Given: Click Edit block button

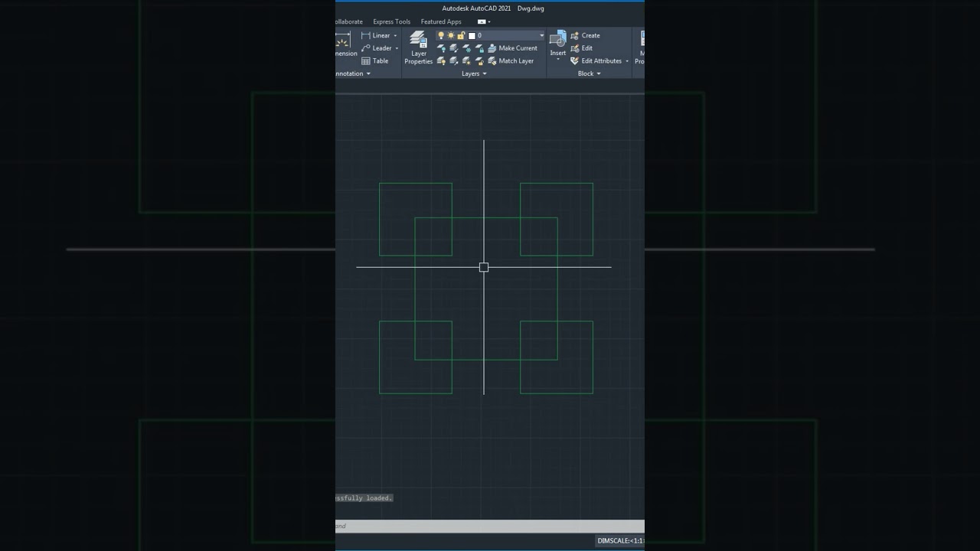Looking at the screenshot, I should pos(581,48).
